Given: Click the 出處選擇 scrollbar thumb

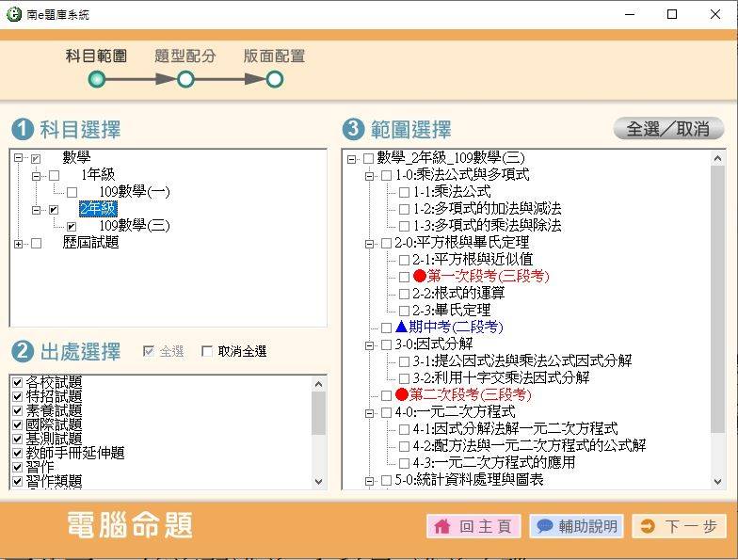Looking at the screenshot, I should [x=318, y=413].
